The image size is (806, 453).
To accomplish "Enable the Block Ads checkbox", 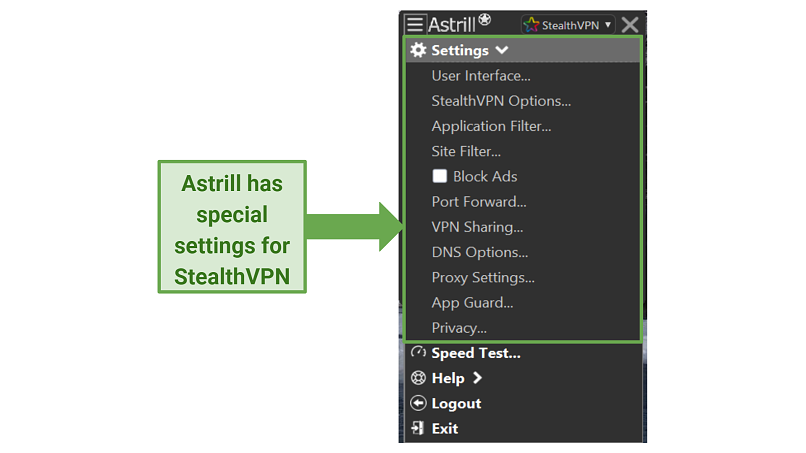I will (x=439, y=176).
